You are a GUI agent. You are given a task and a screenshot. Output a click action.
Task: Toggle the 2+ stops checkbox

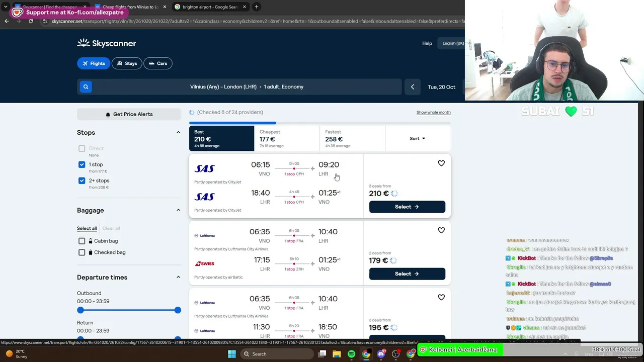pos(82,180)
